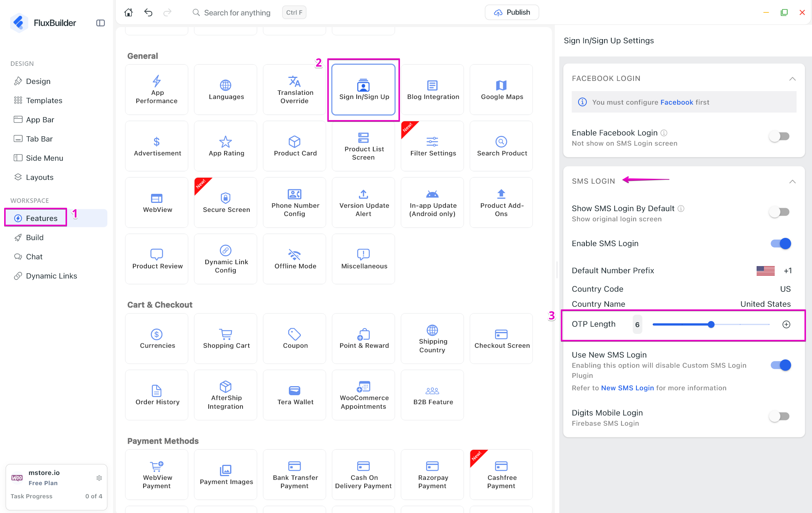The height and width of the screenshot is (513, 812).
Task: Open Product Review feature card
Action: click(157, 259)
